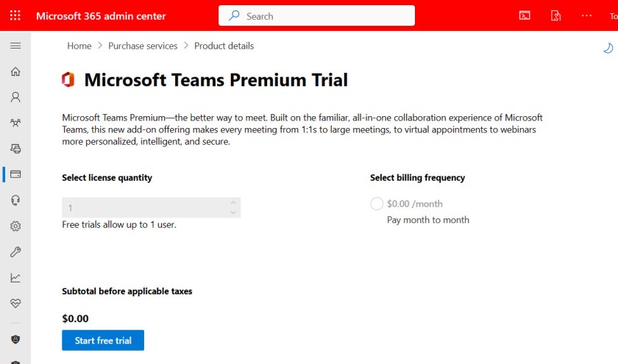Screen dimensions: 618x364
Task: Open Reports chart icon in sidebar
Action: 15,278
